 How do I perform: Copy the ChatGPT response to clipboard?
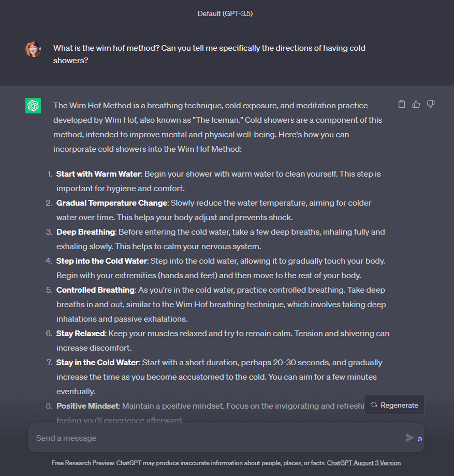[x=402, y=105]
